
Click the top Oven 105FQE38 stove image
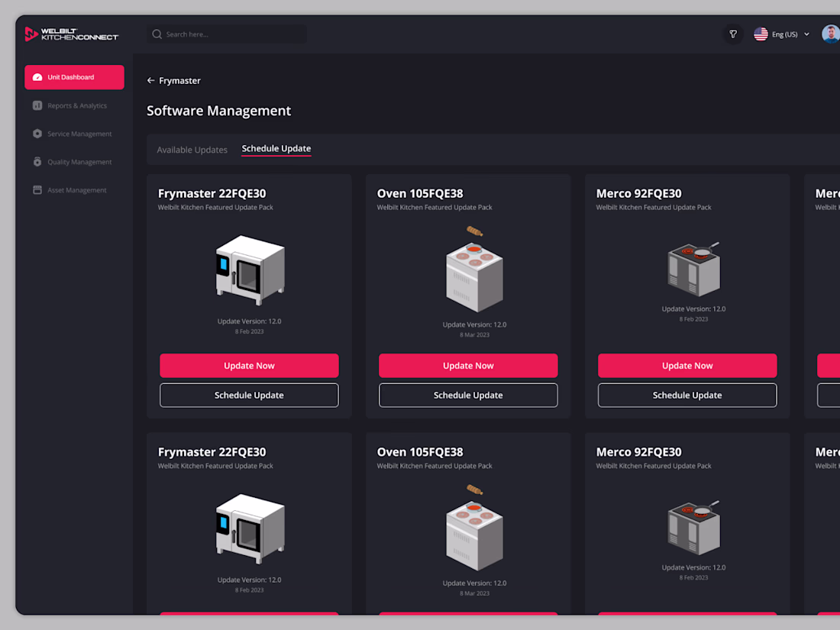point(474,270)
